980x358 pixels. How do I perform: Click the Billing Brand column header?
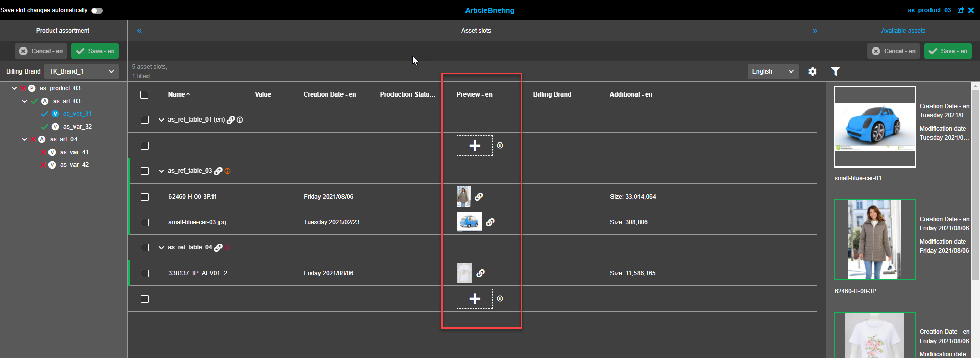pos(552,94)
